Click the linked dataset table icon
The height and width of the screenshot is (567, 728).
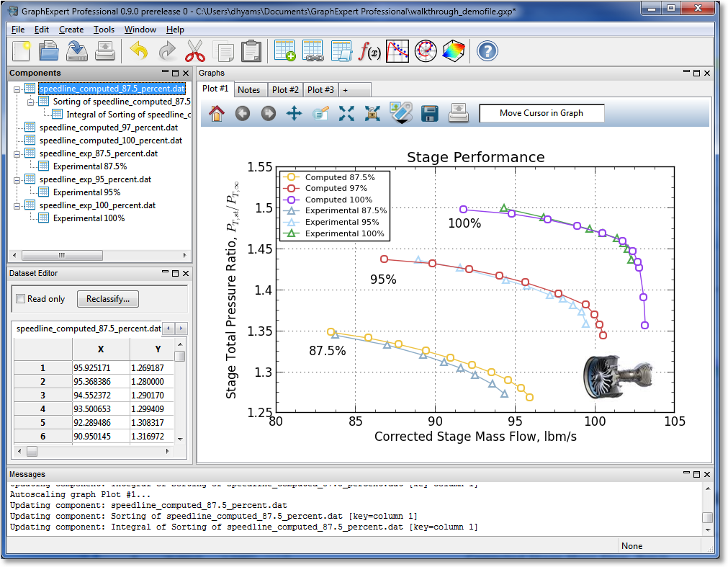(313, 51)
